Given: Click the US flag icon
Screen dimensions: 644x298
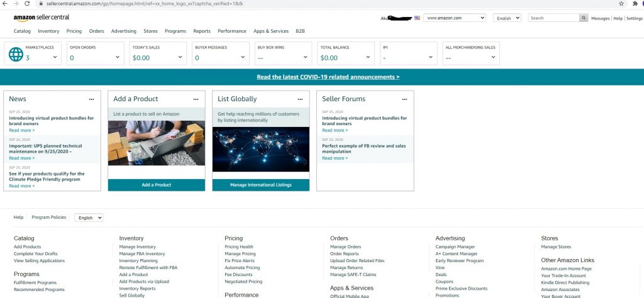Looking at the screenshot, I should (418, 18).
